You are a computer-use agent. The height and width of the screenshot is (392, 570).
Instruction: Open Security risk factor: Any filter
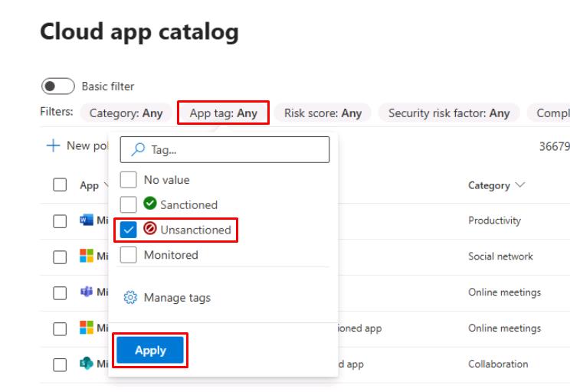[448, 113]
